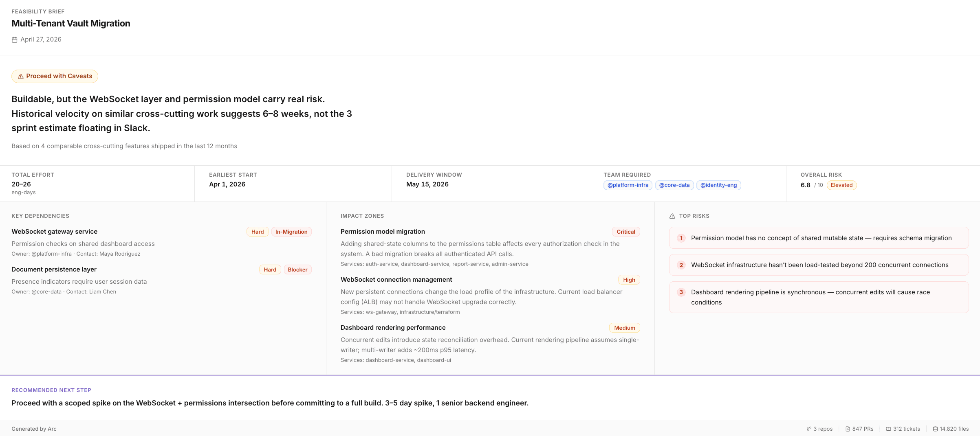Open risk card about WebSocket load-testing

(x=819, y=265)
